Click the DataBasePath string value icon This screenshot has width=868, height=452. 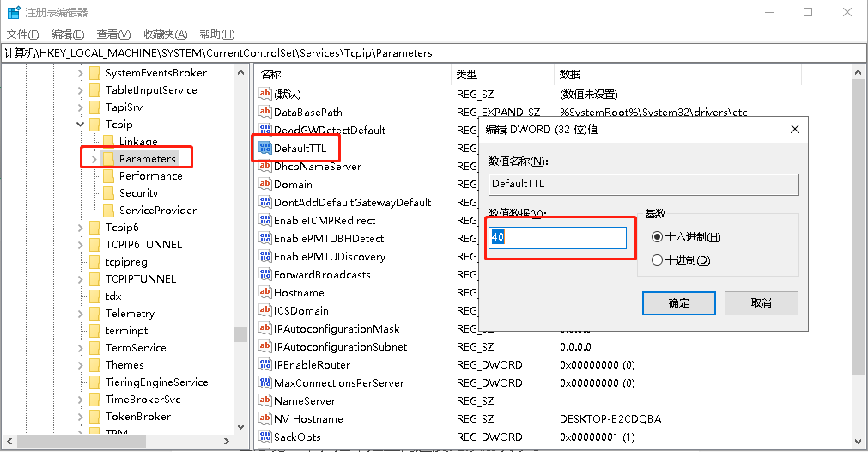(265, 113)
